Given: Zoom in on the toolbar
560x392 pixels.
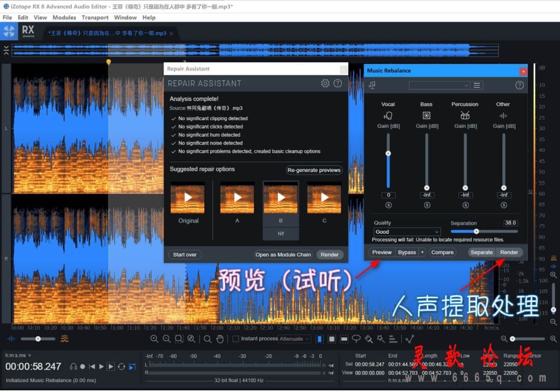Looking at the screenshot, I should pyautogui.click(x=154, y=338).
